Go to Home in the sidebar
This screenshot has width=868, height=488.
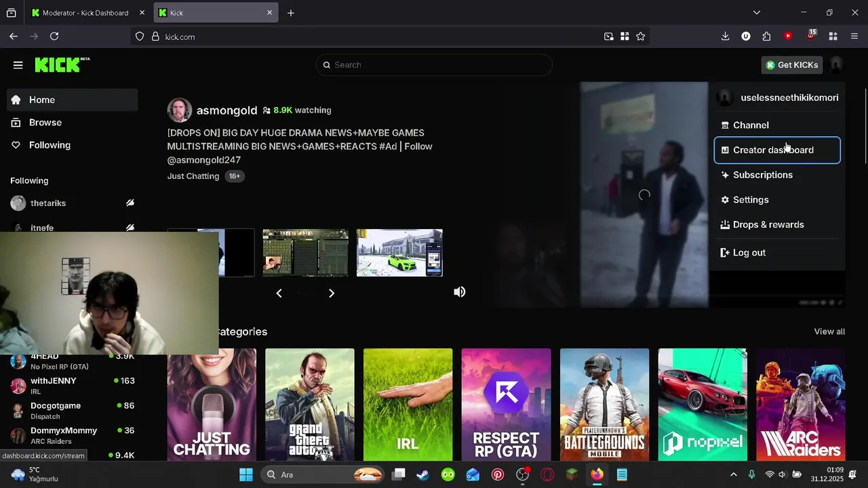pos(73,100)
